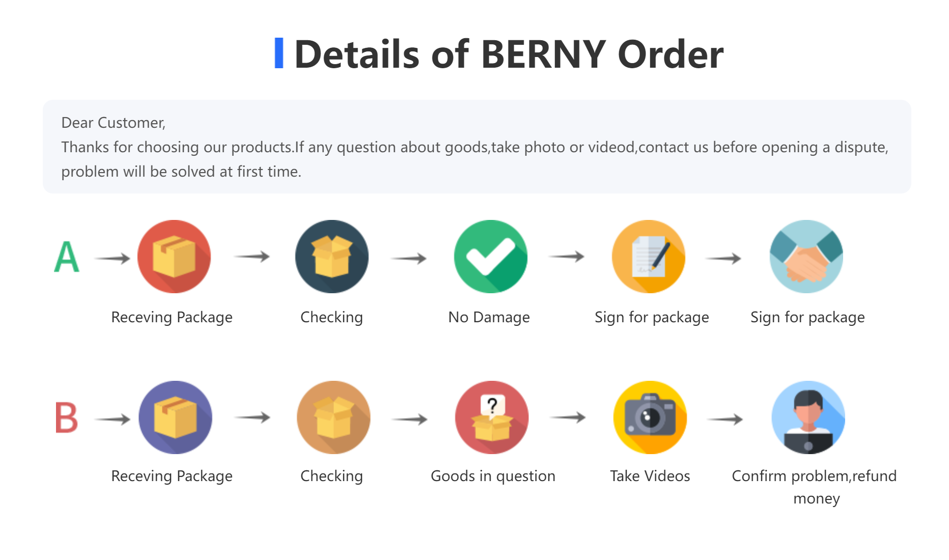This screenshot has height=560, width=949.
Task: Click the Goods in question label
Action: click(493, 476)
